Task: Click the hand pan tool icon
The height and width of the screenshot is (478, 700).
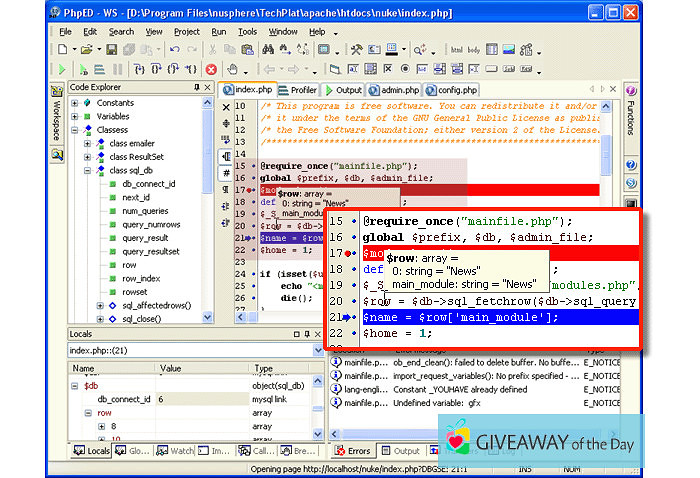Action: point(233,69)
